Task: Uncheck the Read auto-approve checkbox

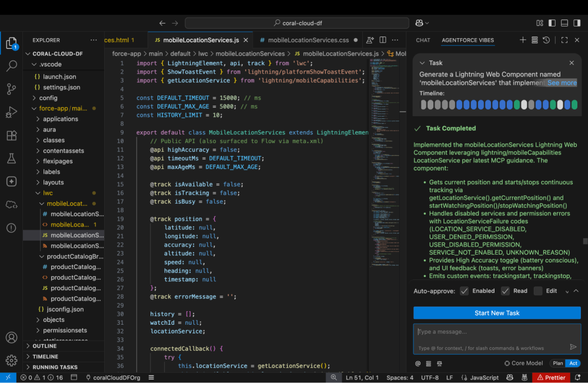Action: coord(505,291)
